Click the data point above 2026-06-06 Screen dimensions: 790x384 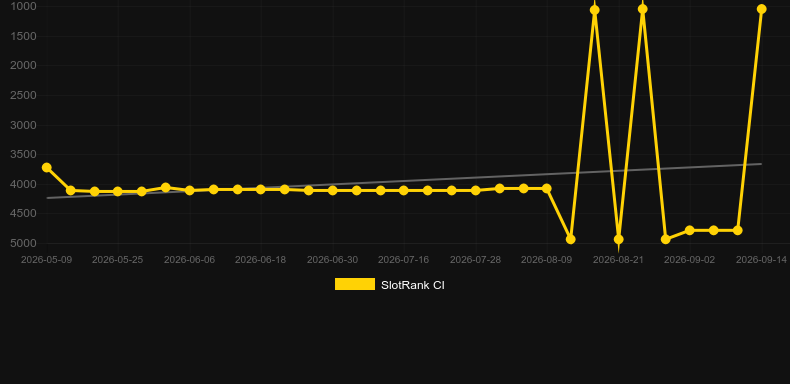189,190
